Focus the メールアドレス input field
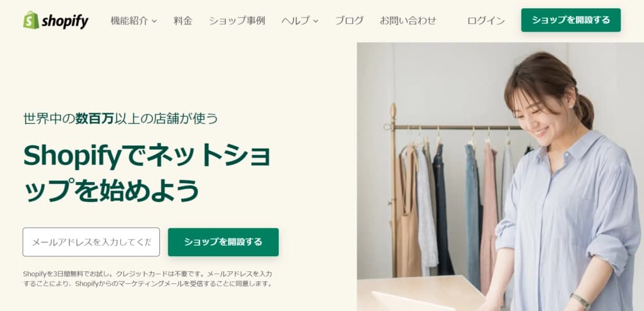The height and width of the screenshot is (311, 644). [91, 242]
